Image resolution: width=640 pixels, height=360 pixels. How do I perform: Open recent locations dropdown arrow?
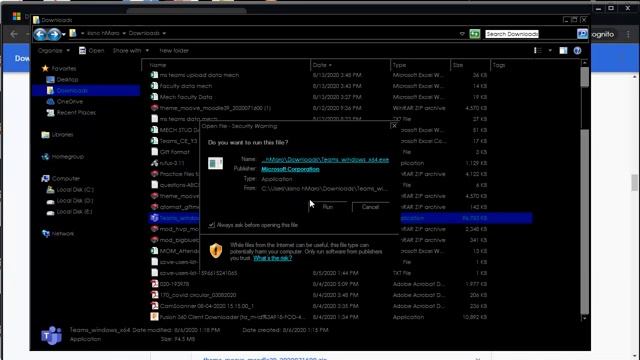tap(64, 34)
